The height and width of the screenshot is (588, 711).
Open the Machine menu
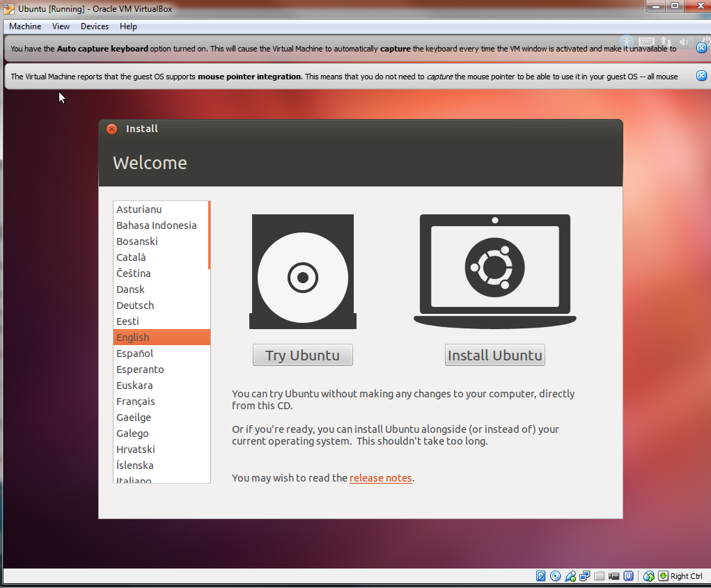[25, 26]
